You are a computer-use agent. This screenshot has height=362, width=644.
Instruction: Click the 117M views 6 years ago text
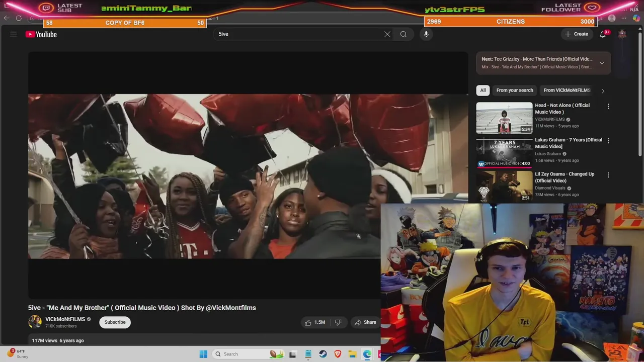(x=58, y=341)
